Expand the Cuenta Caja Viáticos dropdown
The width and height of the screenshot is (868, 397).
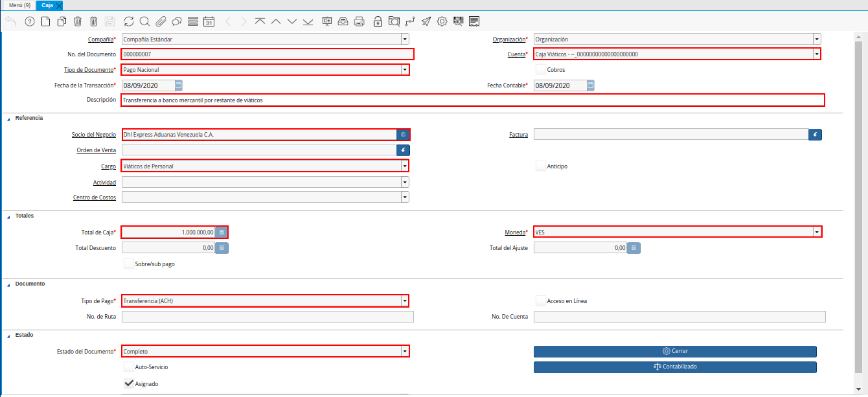pos(817,54)
